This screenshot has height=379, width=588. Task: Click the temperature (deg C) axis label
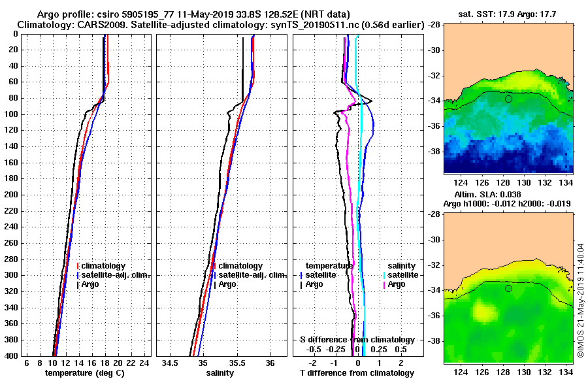coord(85,373)
